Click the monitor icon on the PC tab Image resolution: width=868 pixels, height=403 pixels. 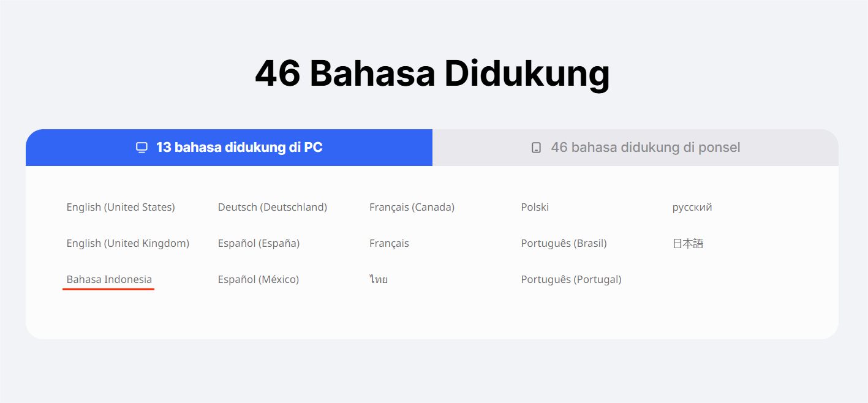click(142, 147)
